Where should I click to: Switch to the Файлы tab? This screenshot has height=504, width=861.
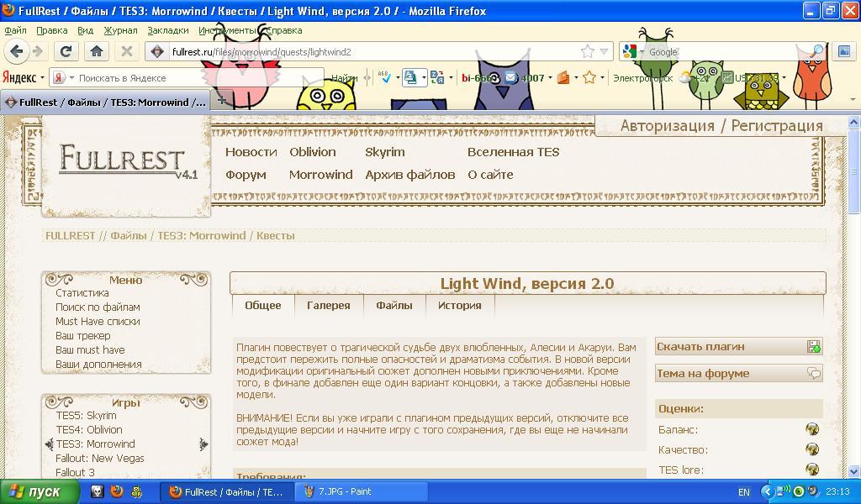394,306
